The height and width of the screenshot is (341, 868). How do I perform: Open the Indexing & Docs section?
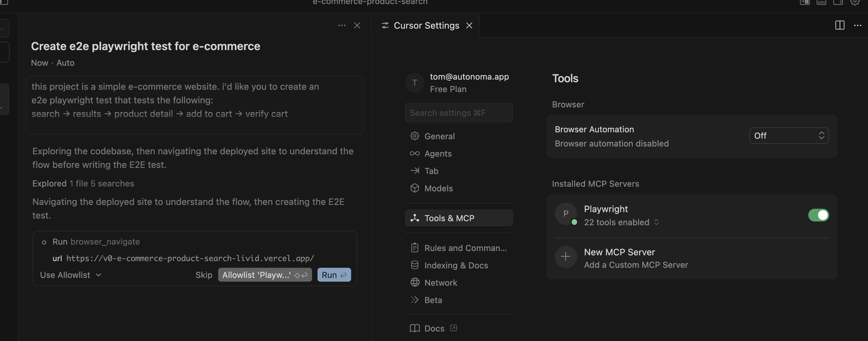456,265
